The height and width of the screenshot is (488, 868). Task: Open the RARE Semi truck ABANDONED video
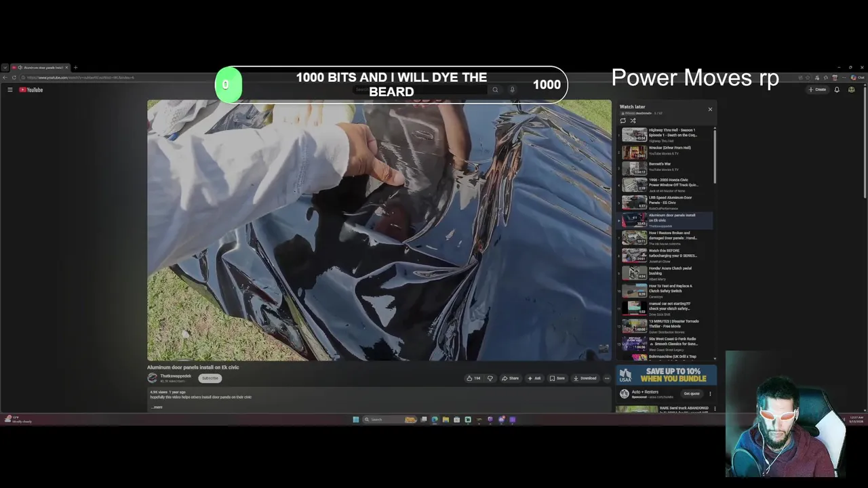click(666, 409)
